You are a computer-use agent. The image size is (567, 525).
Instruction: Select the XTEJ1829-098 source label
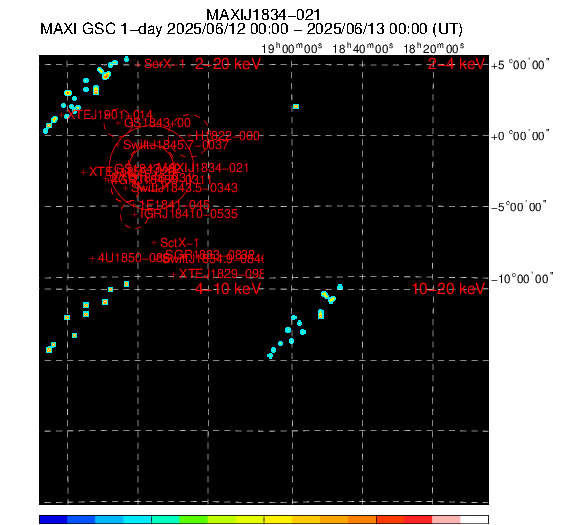click(x=221, y=273)
